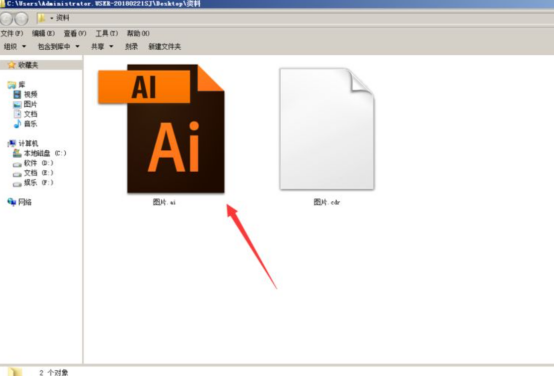Click the folder icon in the address bar
Viewport: 554px width, 377px height.
[41, 18]
